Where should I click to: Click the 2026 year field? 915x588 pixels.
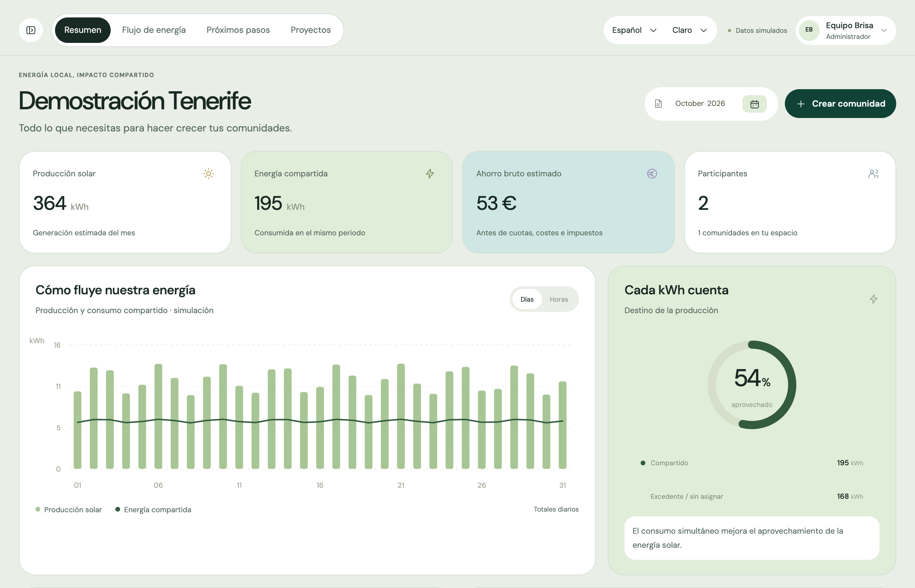click(716, 104)
